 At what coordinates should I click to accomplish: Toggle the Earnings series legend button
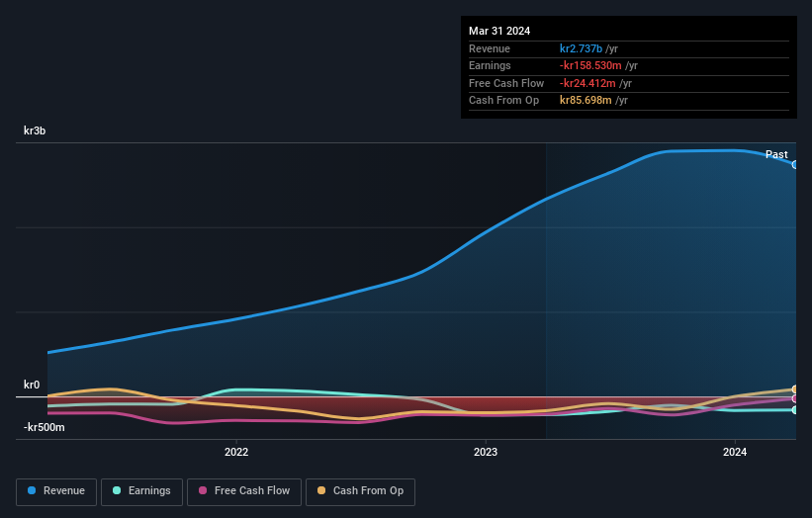[141, 491]
